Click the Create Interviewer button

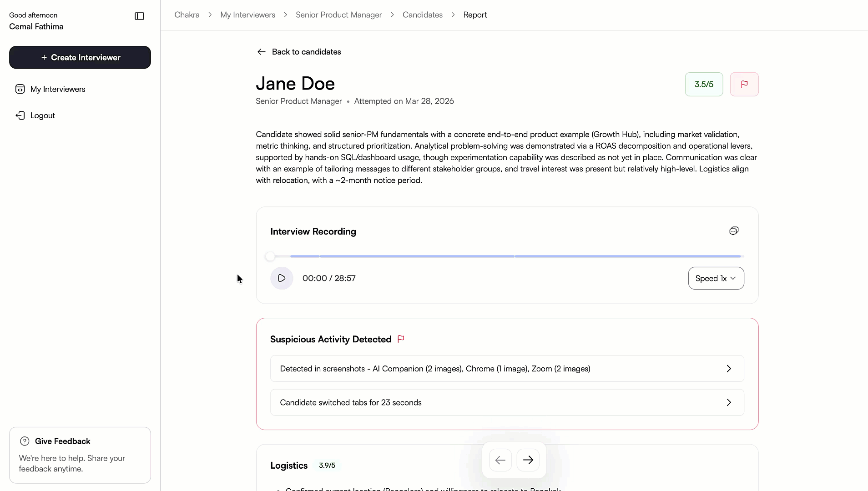click(x=80, y=57)
